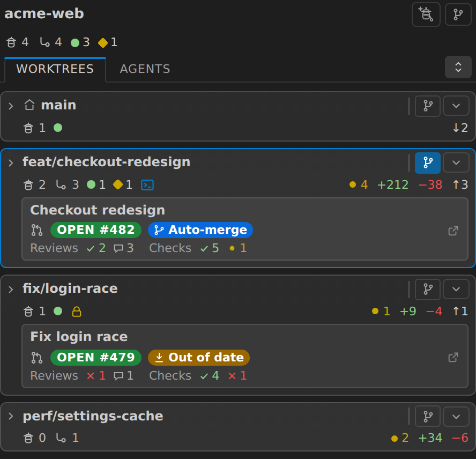Click the agent icon in fix/login-race stats
Image resolution: width=476 pixels, height=459 pixels.
(x=28, y=312)
